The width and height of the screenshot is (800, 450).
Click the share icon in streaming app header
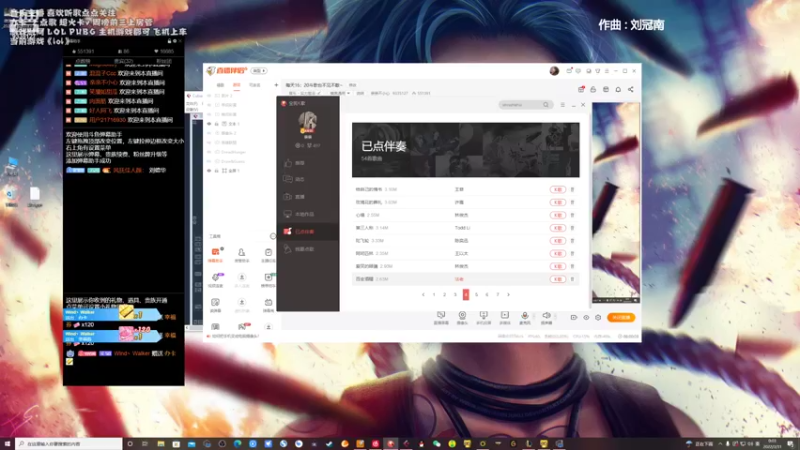631,89
